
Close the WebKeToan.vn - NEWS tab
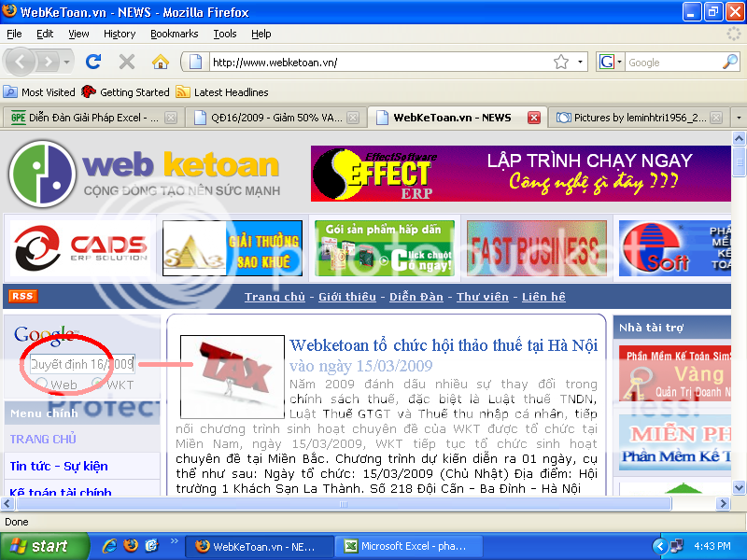534,118
